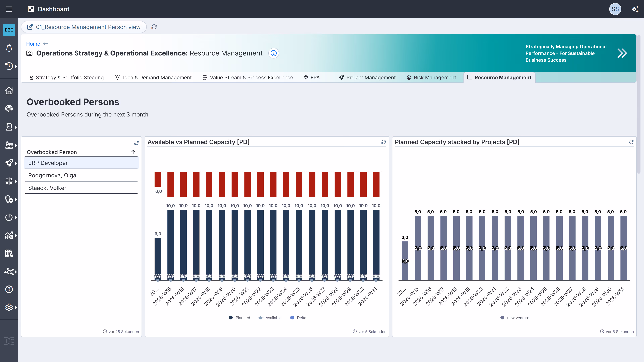Expand the banner double chevron arrow
The height and width of the screenshot is (362, 644).
click(622, 53)
